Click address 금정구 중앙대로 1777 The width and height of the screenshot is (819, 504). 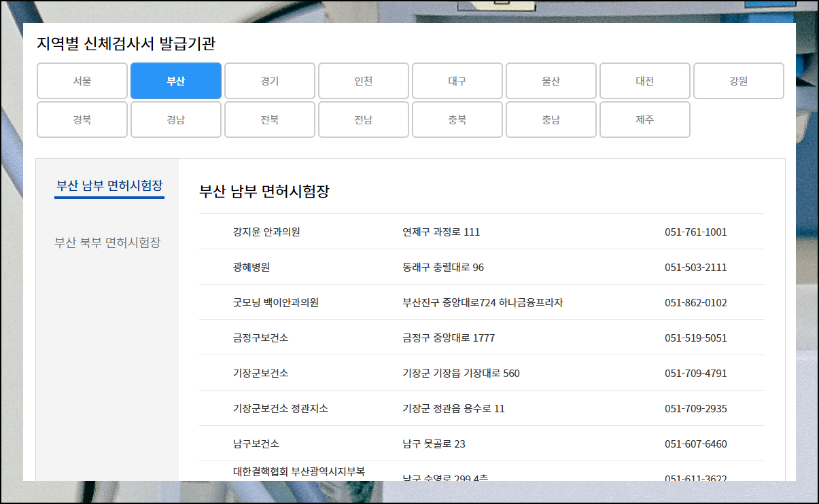click(449, 338)
